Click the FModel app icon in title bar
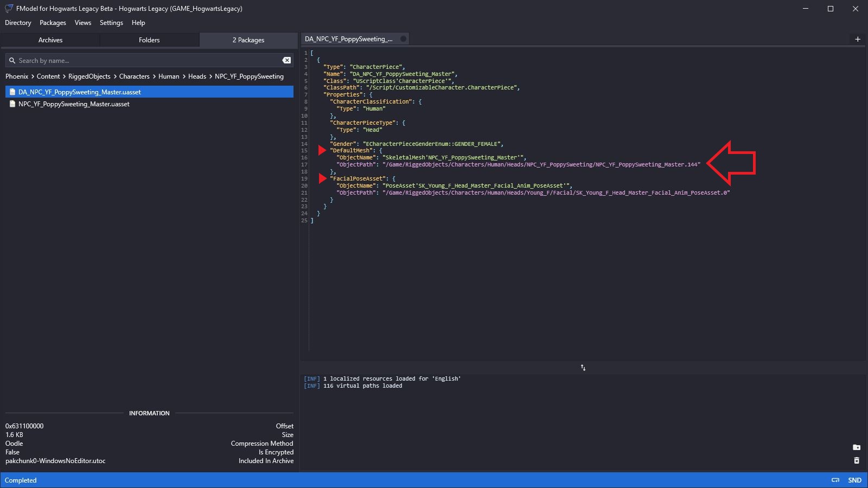Viewport: 868px width, 488px height. coord(9,9)
